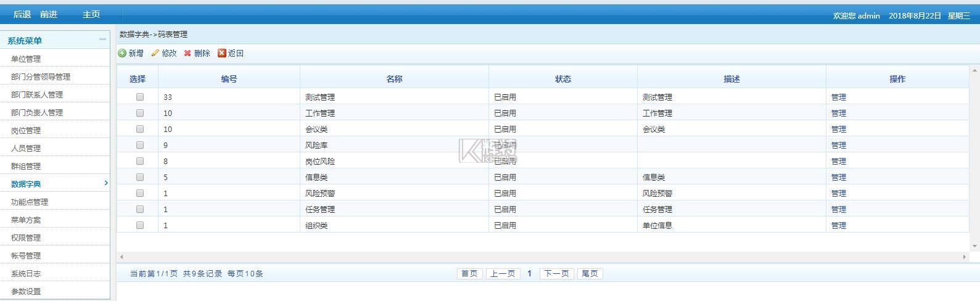Open 人员管理 in the sidebar
Viewport: 980px width, 301px height.
coord(26,149)
